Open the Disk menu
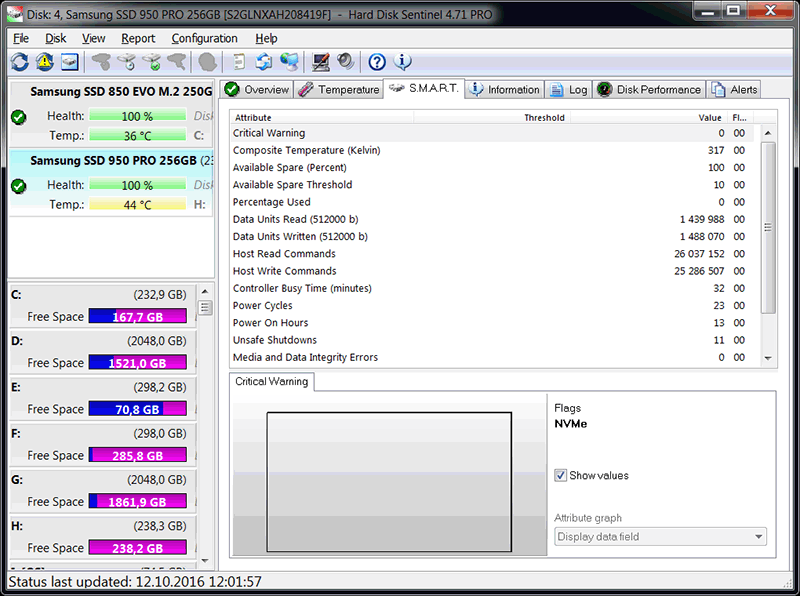 [56, 39]
